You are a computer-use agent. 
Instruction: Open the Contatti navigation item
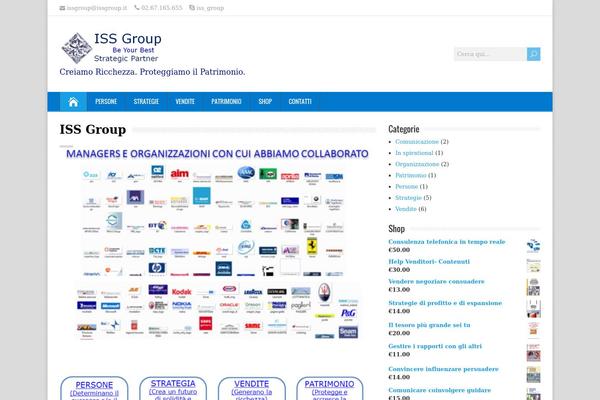point(300,102)
